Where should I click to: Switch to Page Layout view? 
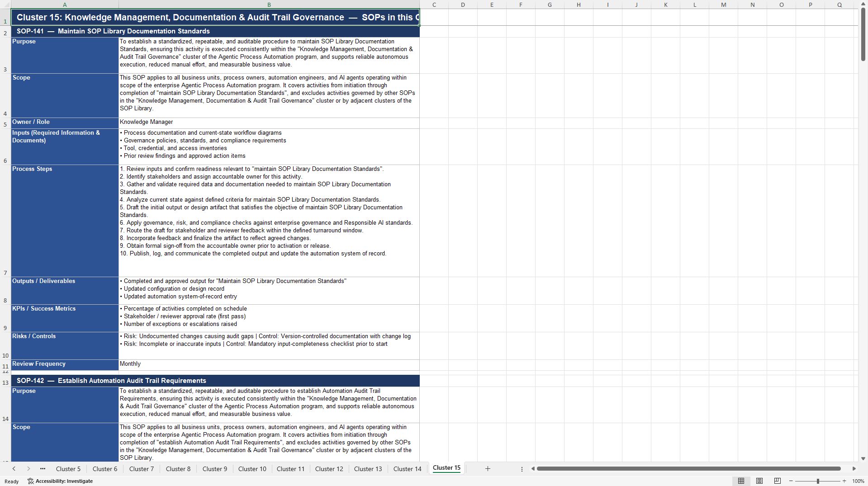click(x=759, y=481)
